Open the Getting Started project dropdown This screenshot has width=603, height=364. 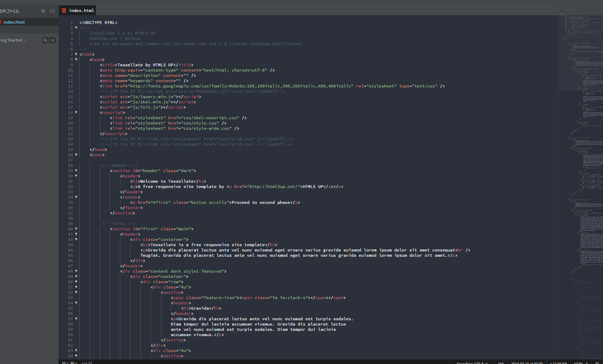(x=13, y=40)
